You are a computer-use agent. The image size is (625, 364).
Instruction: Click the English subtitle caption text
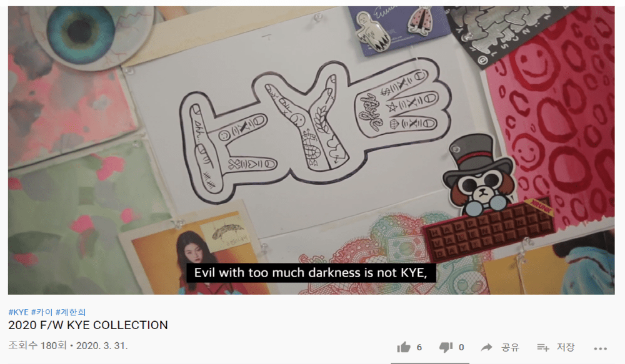pyautogui.click(x=311, y=273)
